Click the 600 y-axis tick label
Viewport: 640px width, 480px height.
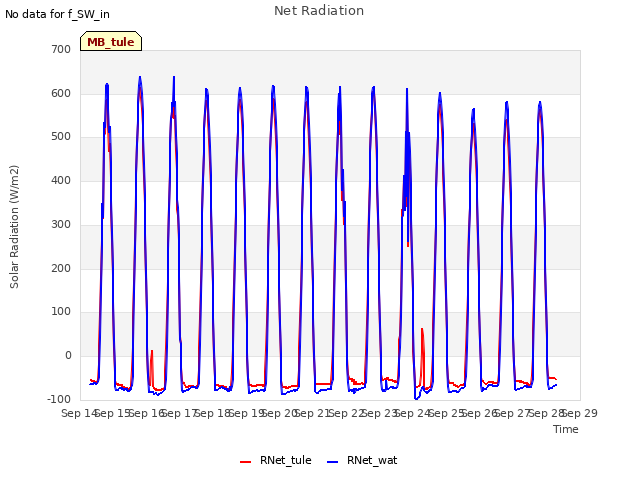(x=61, y=93)
